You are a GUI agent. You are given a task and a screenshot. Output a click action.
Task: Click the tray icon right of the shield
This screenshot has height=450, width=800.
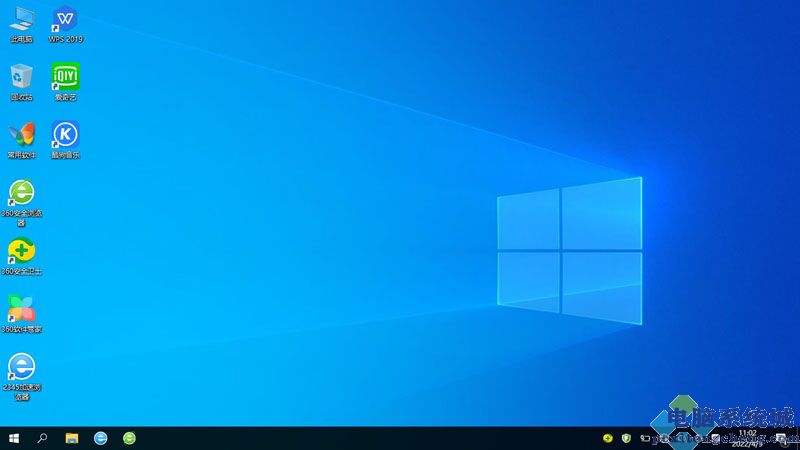pos(645,438)
